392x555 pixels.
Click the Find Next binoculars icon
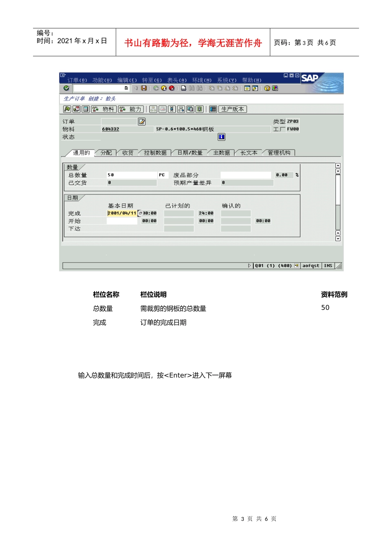point(200,88)
